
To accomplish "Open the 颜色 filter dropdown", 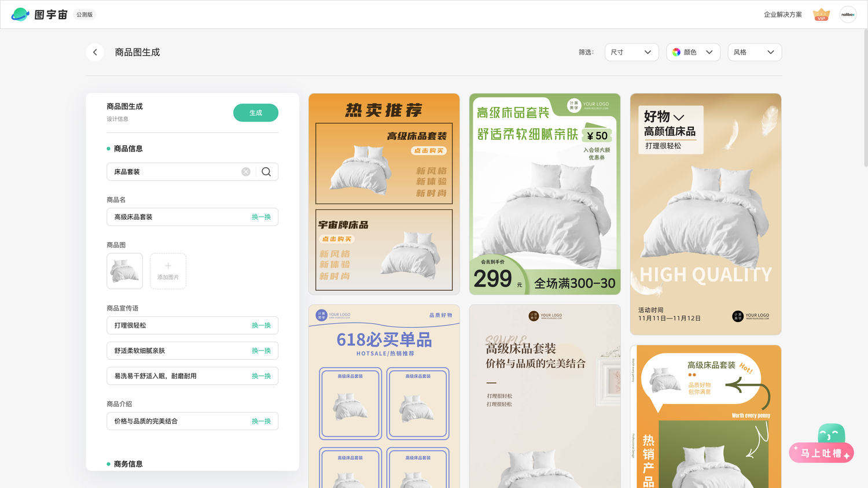I will tap(693, 52).
